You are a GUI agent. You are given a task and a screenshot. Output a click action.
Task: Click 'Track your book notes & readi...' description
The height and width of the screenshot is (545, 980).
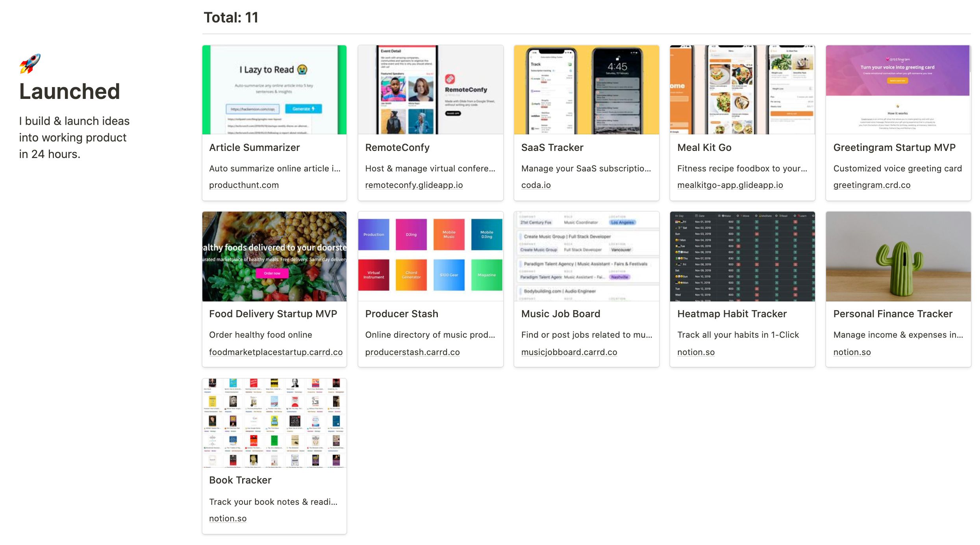[273, 502]
